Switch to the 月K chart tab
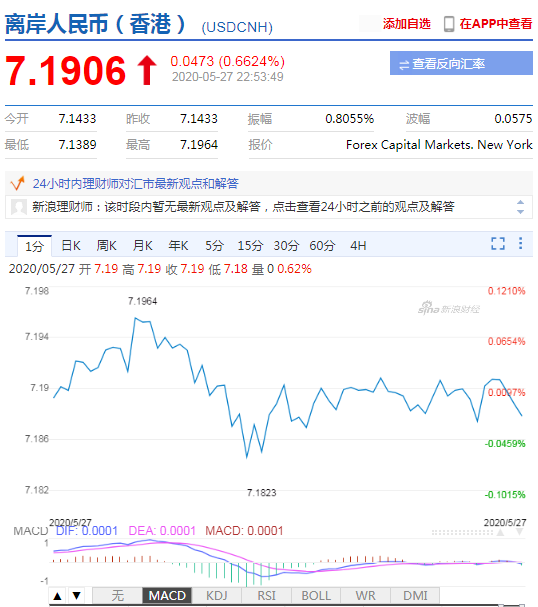The width and height of the screenshot is (538, 607). (143, 245)
